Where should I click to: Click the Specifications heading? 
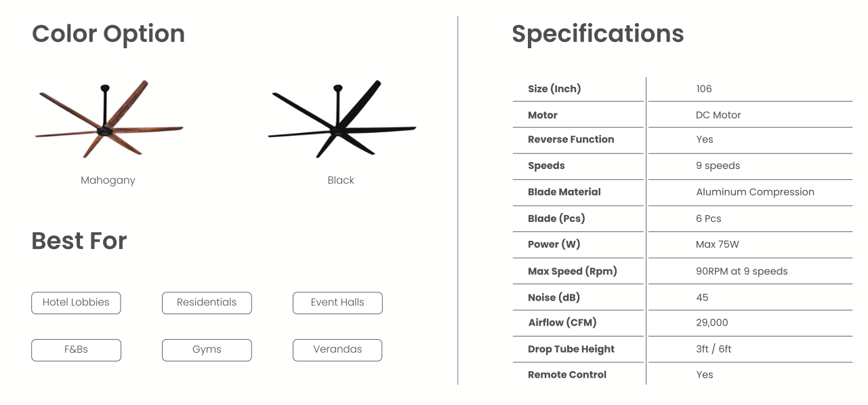click(x=598, y=34)
